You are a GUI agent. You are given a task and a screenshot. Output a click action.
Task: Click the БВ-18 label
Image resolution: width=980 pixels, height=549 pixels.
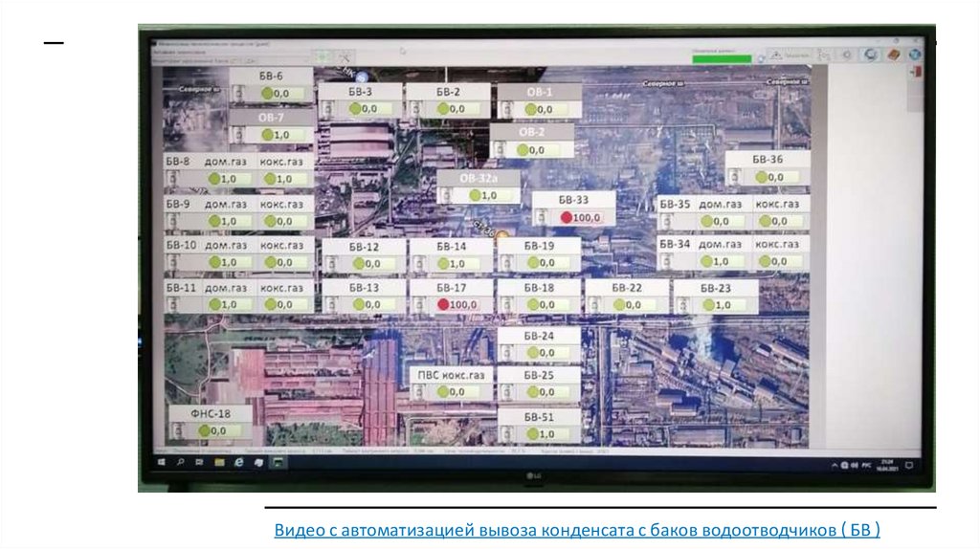539,288
